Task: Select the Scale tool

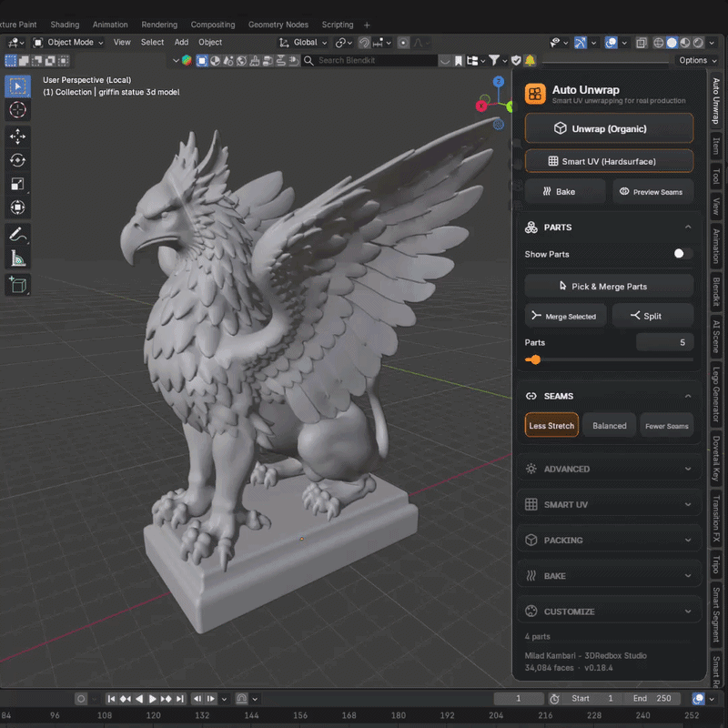Action: [17, 184]
